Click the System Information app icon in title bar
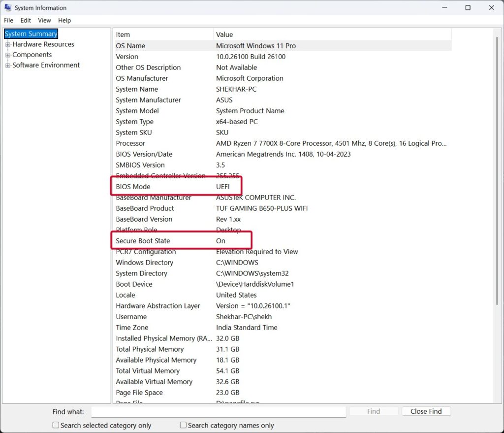Image resolution: width=504 pixels, height=433 pixels. click(x=7, y=7)
